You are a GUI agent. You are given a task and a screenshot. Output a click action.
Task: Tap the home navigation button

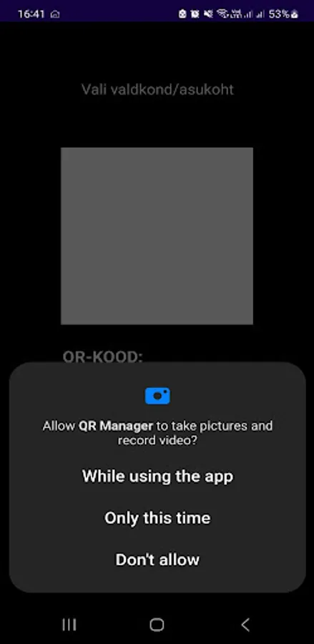pyautogui.click(x=157, y=625)
